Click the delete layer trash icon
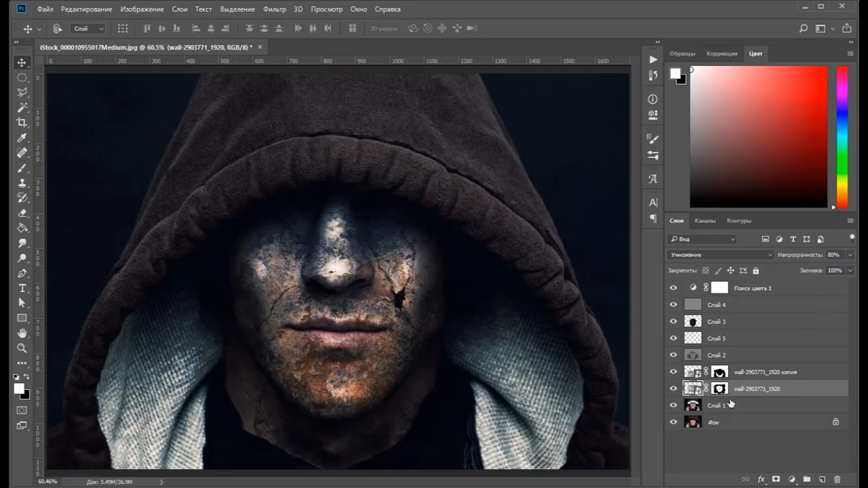Image resolution: width=868 pixels, height=488 pixels. pyautogui.click(x=837, y=479)
